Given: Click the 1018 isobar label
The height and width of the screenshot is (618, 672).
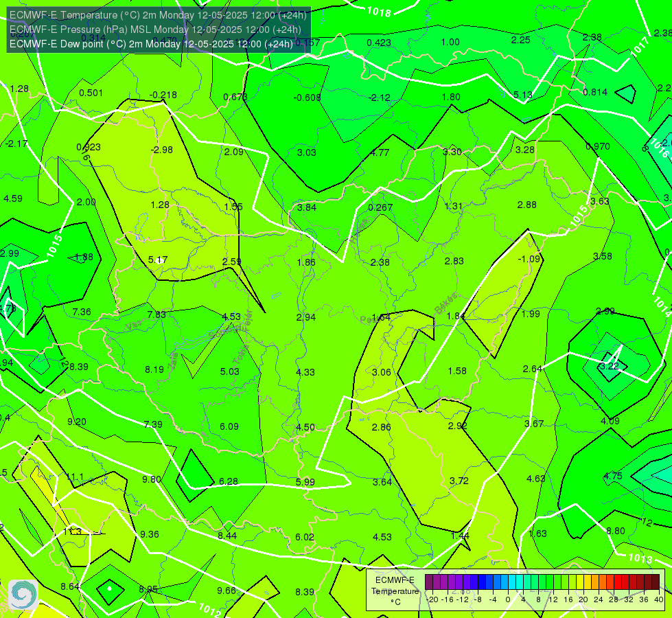Looking at the screenshot, I should [x=379, y=12].
